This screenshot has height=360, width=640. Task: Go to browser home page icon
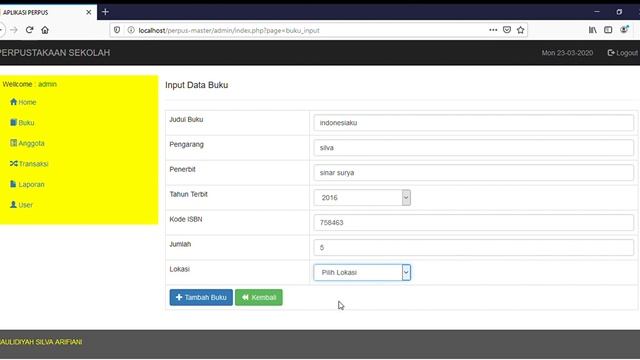(x=45, y=30)
